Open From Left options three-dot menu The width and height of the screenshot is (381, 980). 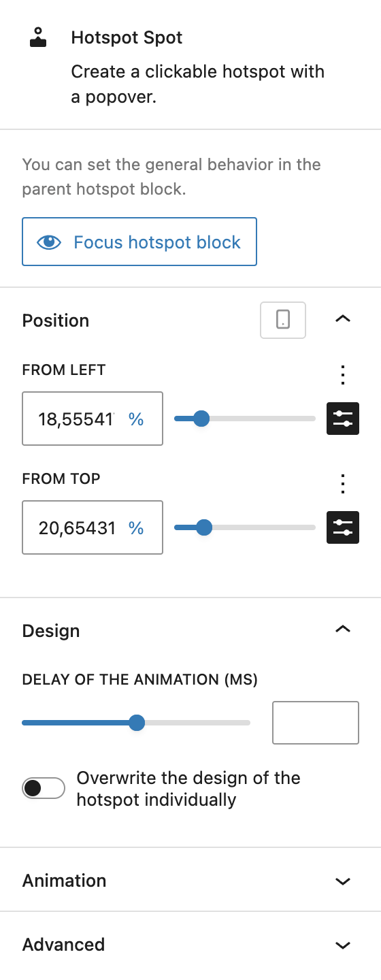[343, 374]
